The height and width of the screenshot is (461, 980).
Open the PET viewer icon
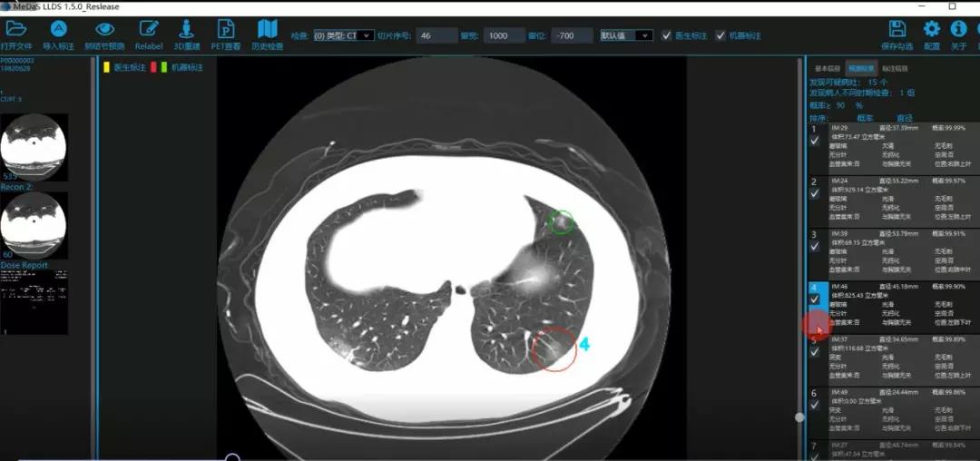[x=226, y=29]
